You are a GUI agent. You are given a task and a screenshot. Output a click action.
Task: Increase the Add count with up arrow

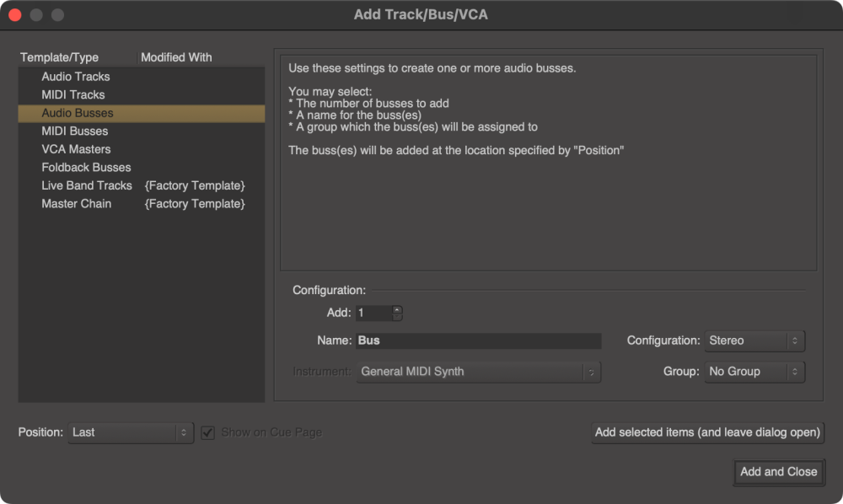(x=397, y=308)
